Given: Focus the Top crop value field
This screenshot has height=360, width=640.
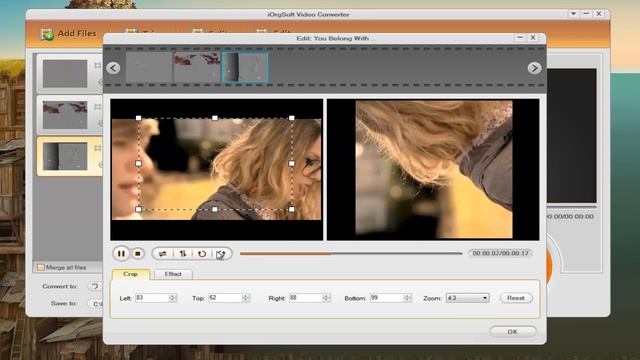Looking at the screenshot, I should pyautogui.click(x=225, y=298).
